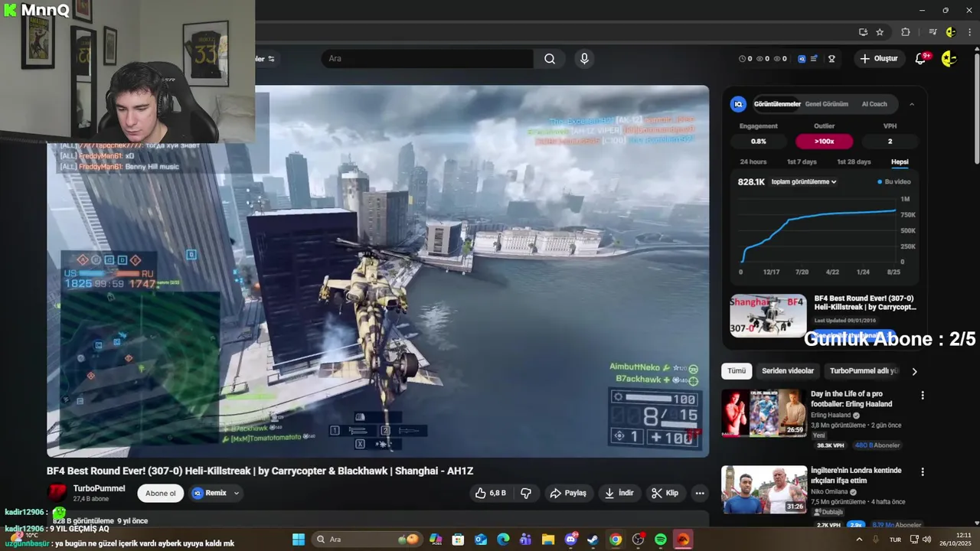Viewport: 980px width, 551px height.
Task: Open the 'toplam görüntülenme' dropdown
Action: click(804, 181)
